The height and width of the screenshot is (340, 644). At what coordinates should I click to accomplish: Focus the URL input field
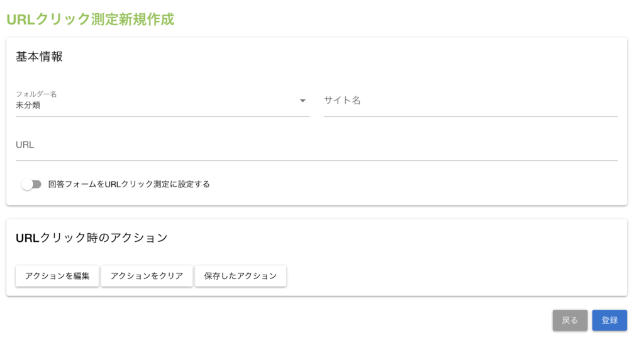coord(316,146)
